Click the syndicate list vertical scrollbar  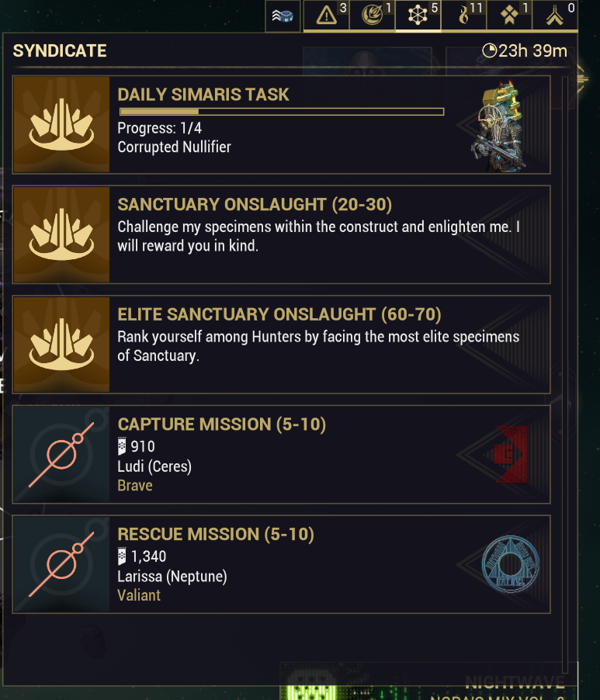pyautogui.click(x=565, y=373)
